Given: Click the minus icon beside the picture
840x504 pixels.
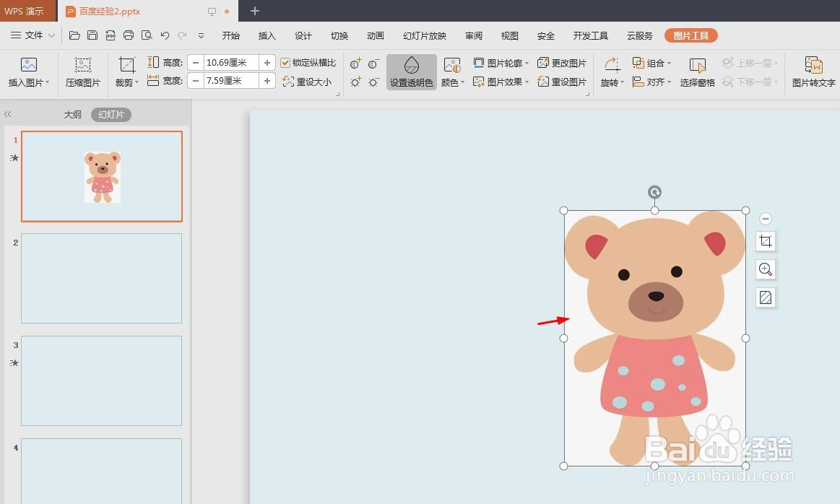Looking at the screenshot, I should 765,218.
